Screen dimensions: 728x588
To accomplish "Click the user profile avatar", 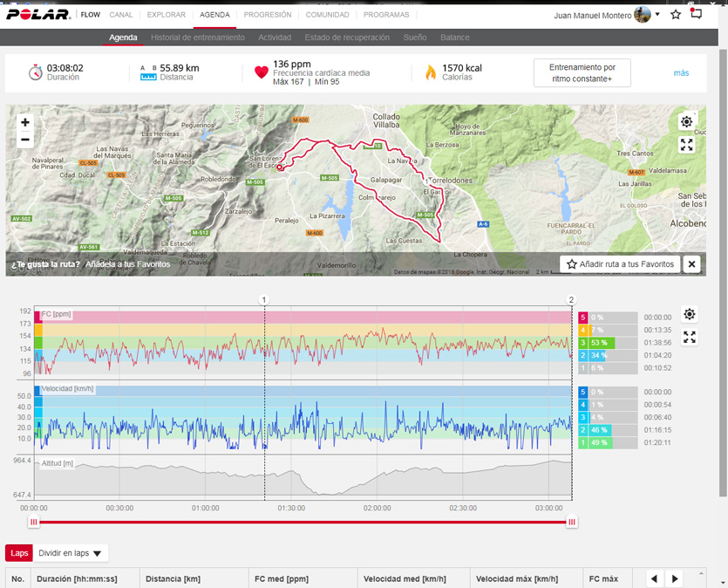I will (643, 15).
